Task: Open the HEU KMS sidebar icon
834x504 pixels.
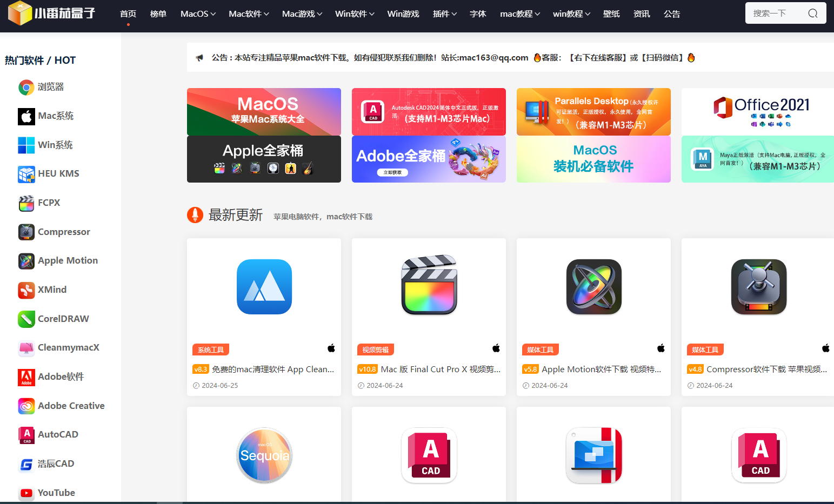Action: 26,174
